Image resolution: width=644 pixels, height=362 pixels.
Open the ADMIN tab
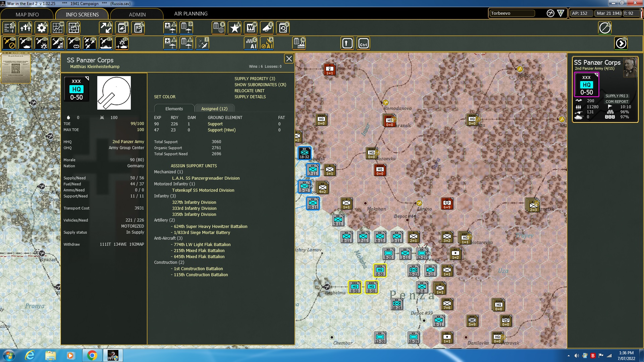[137, 14]
